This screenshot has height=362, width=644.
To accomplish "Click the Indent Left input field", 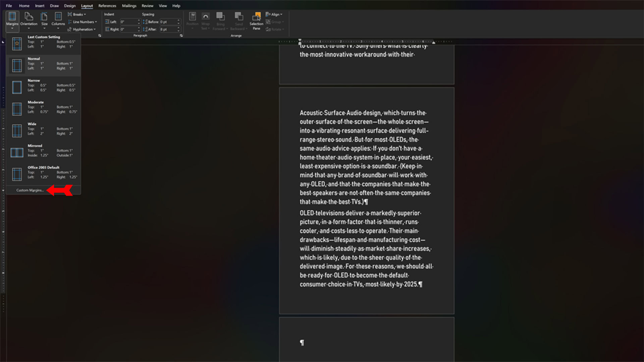I will [128, 22].
